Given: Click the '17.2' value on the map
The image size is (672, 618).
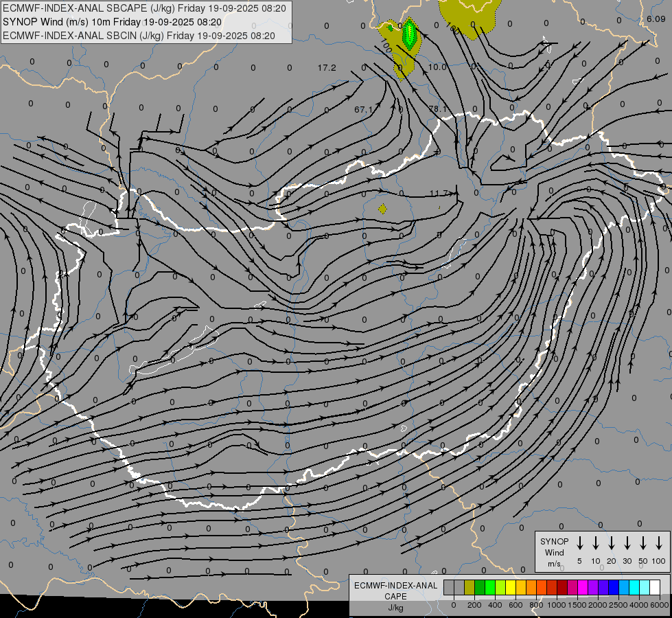Looking at the screenshot, I should [x=327, y=68].
